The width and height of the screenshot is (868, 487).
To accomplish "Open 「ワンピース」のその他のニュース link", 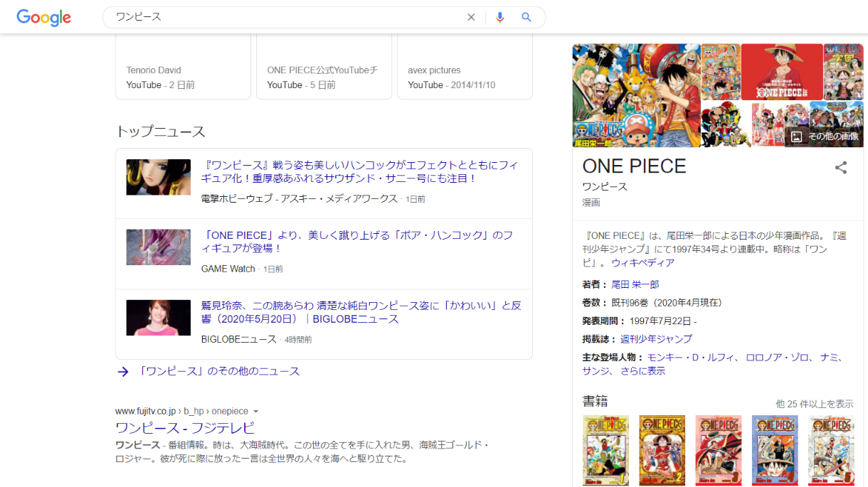I will [x=219, y=372].
